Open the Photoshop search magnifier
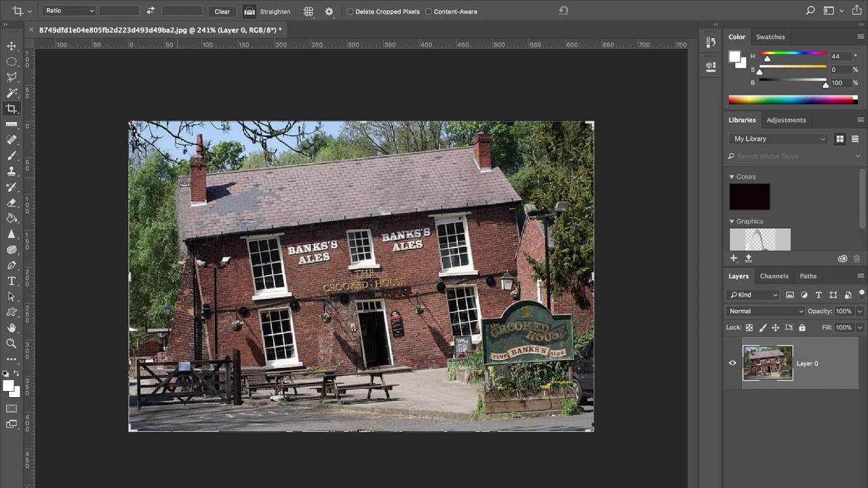The width and height of the screenshot is (868, 488). tap(810, 11)
